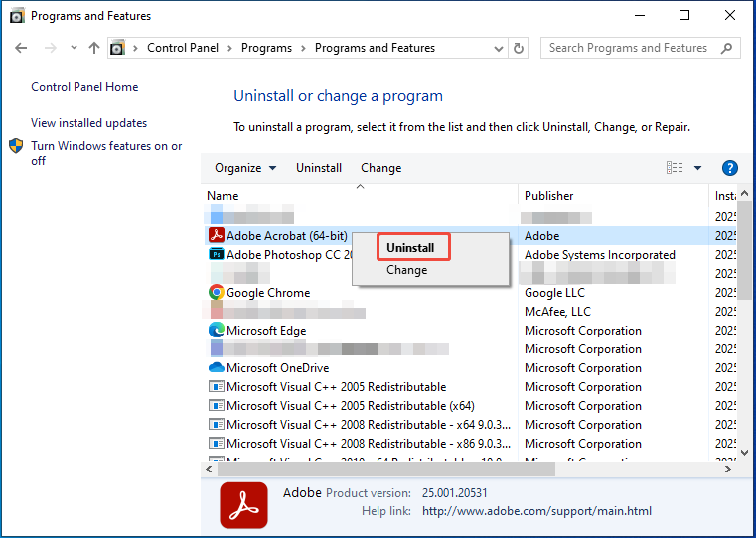Click the scroll left arrow below the list
Image resolution: width=756 pixels, height=538 pixels.
click(x=209, y=469)
